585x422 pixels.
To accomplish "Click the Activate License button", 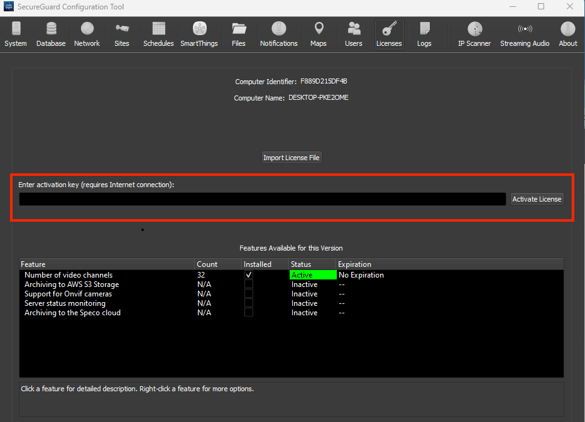I will (536, 199).
